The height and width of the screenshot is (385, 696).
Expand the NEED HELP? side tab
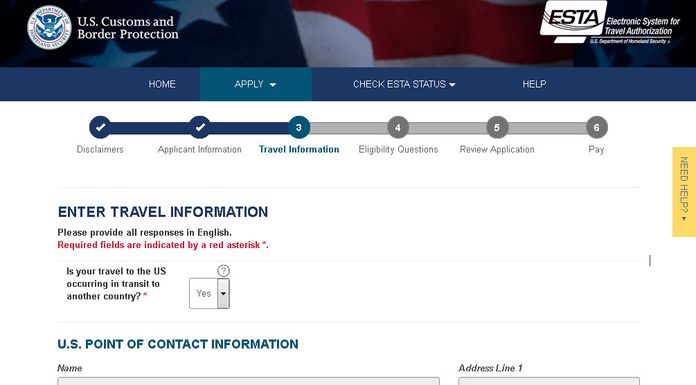coord(684,192)
